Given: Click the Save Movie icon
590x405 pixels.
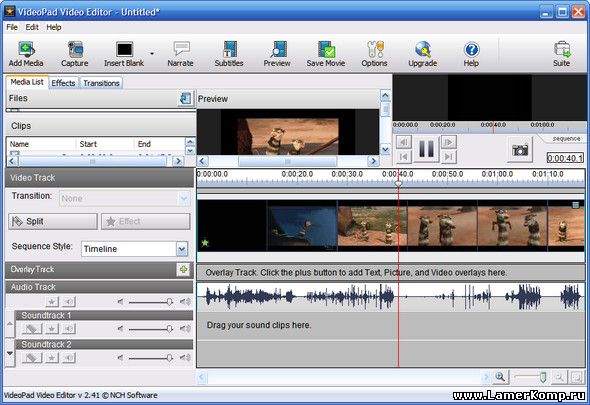Looking at the screenshot, I should click(326, 54).
